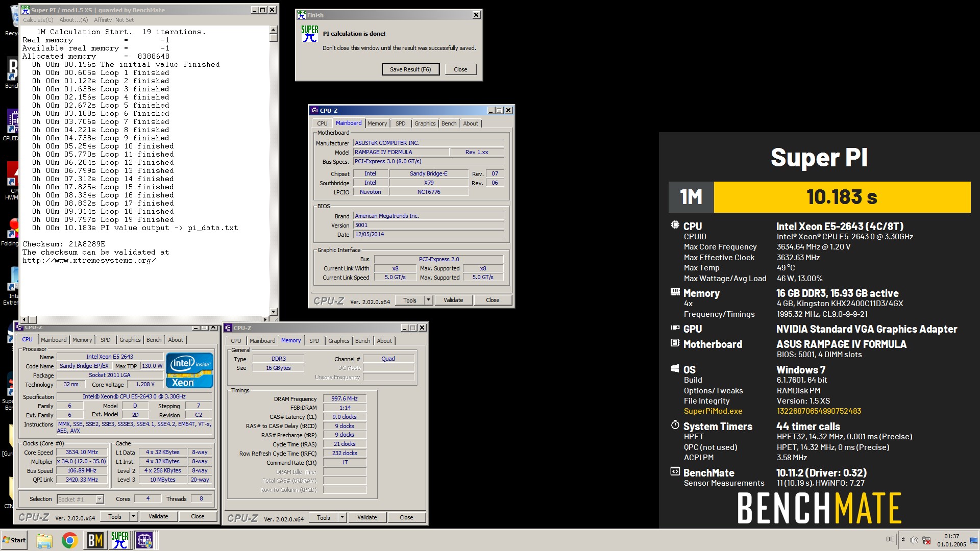Open Graphics tab in Mainboard CPU-Z window
The image size is (980, 551).
[425, 123]
